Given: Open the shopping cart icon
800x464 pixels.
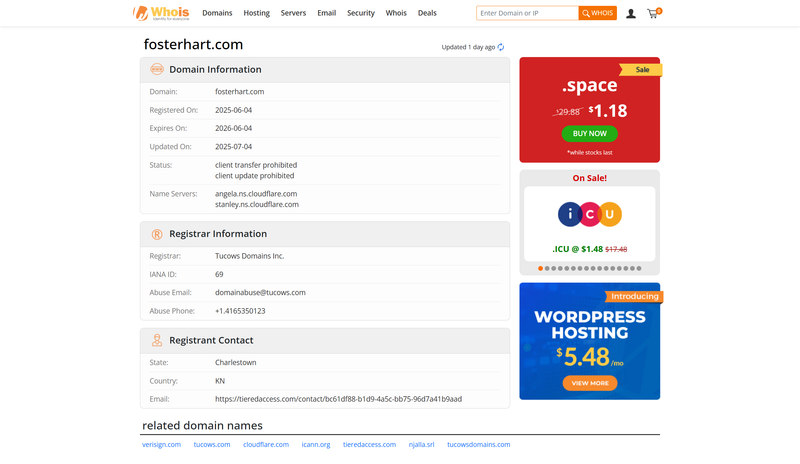Looking at the screenshot, I should point(654,13).
